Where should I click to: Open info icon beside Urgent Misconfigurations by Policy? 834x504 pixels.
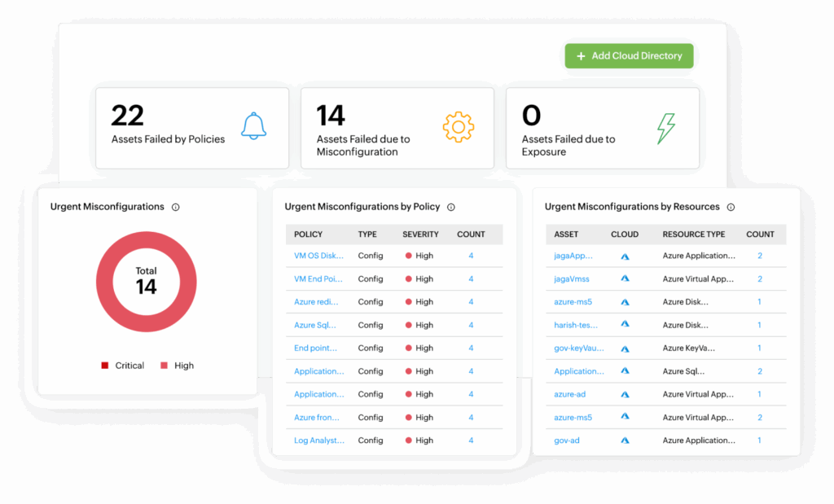451,208
